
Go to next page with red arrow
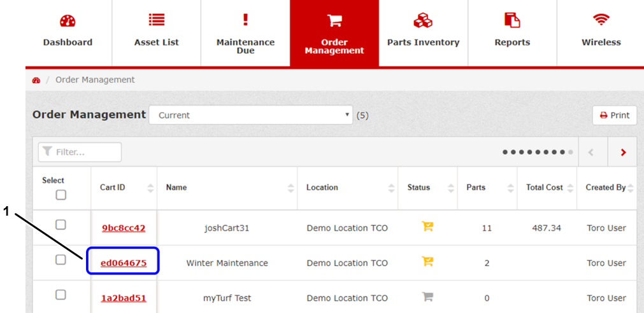pyautogui.click(x=623, y=153)
